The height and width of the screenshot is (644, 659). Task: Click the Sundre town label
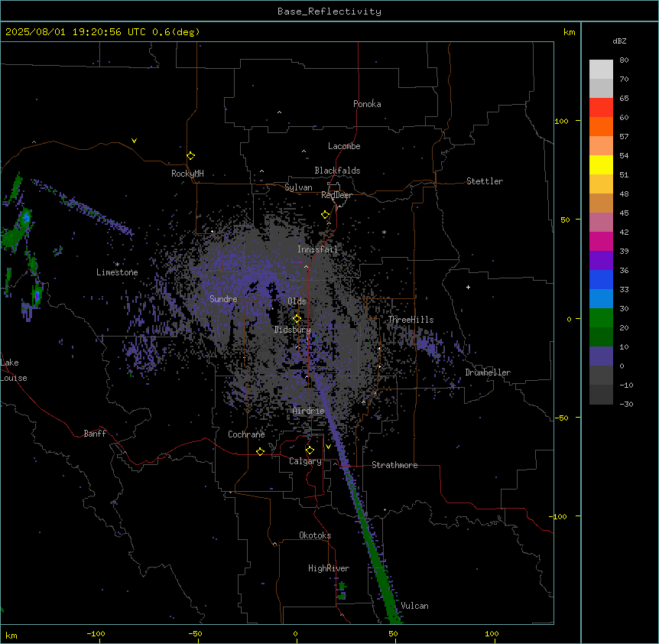tap(223, 299)
